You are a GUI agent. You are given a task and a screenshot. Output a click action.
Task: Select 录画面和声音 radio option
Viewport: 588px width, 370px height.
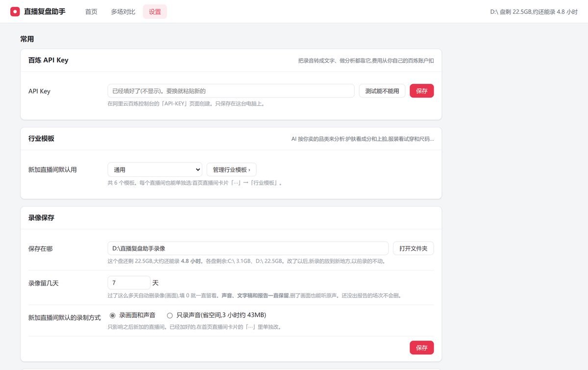coord(113,315)
